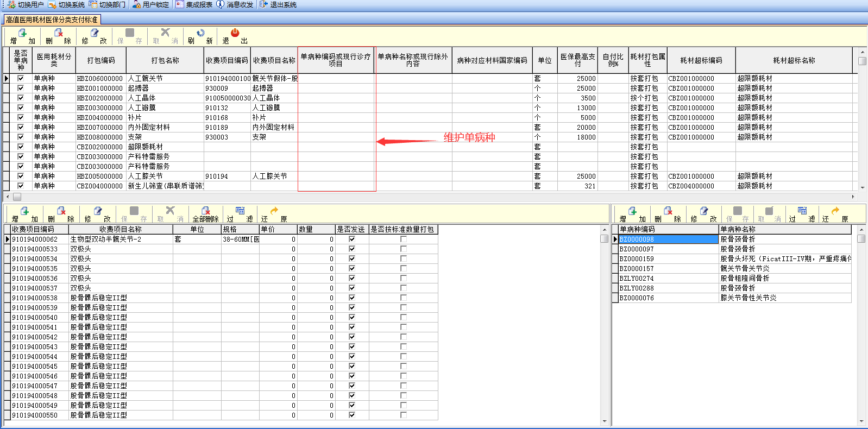Toggle 是否发送 checkbox for item 910194000062

click(x=351, y=239)
